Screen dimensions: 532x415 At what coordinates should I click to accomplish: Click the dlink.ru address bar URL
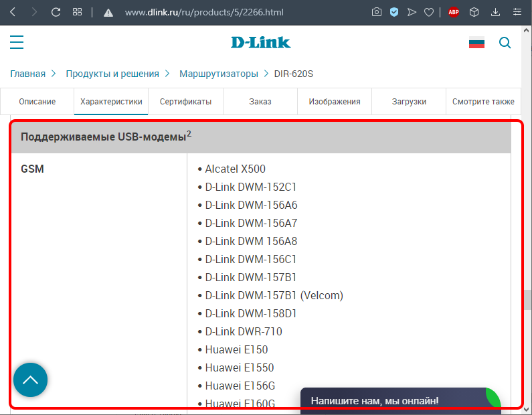click(x=204, y=13)
